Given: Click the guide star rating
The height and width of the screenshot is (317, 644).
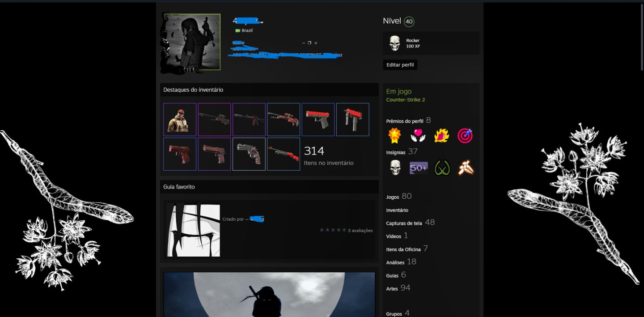Looking at the screenshot, I should [333, 230].
